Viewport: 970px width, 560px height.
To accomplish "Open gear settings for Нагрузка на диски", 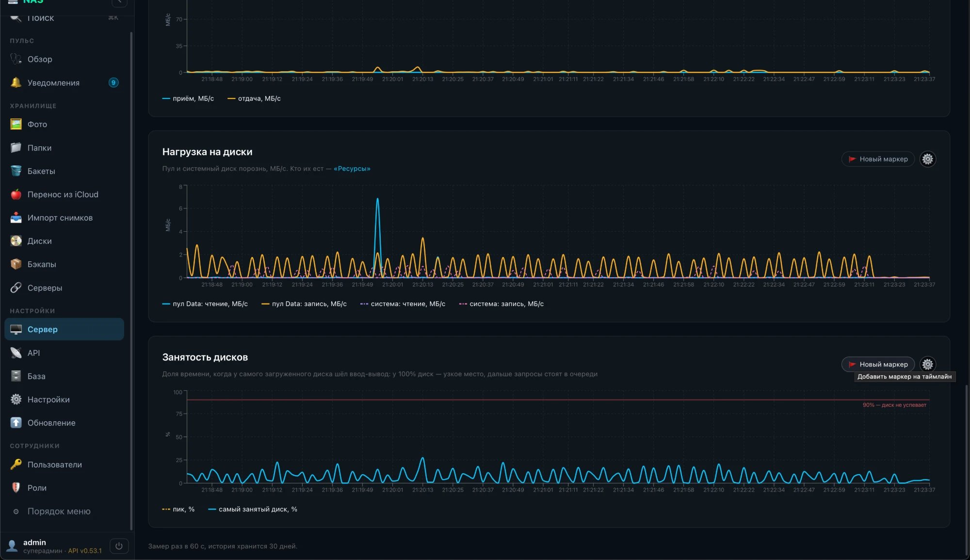I will point(927,159).
